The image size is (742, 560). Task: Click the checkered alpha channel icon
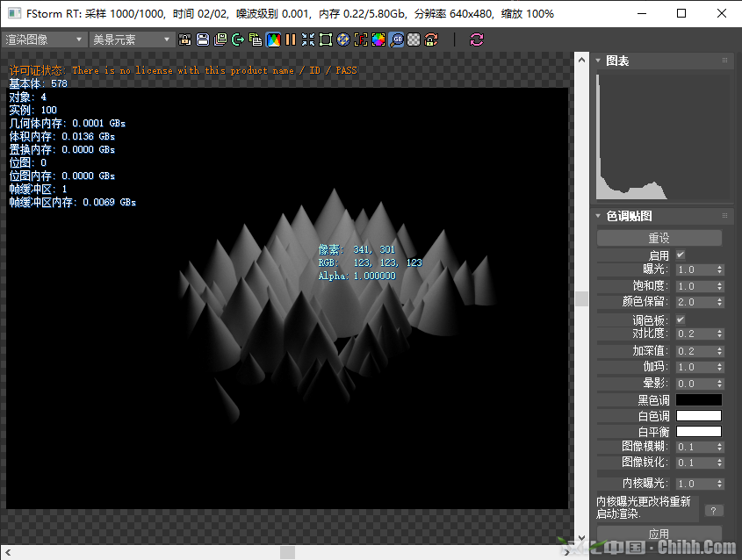(414, 39)
